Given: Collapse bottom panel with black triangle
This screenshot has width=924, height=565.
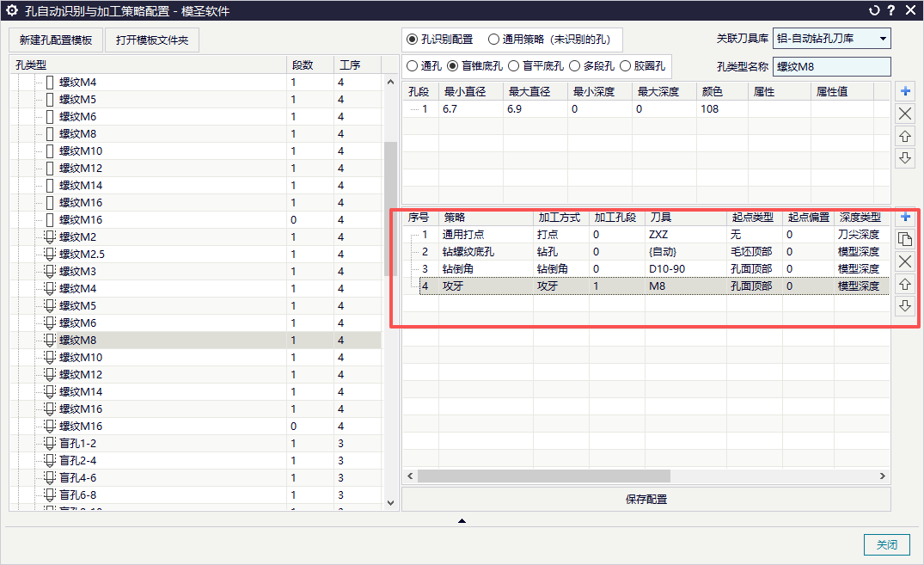Looking at the screenshot, I should pyautogui.click(x=462, y=521).
